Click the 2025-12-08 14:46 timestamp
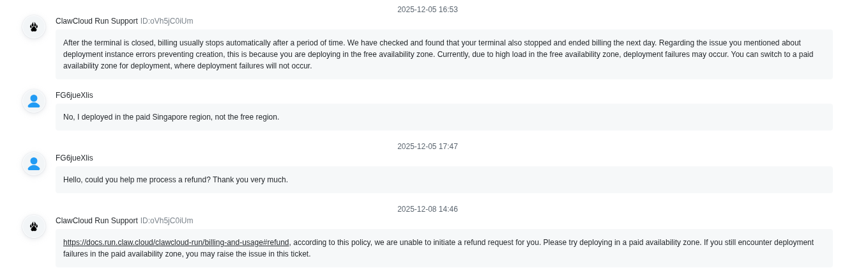Viewport: 868px width, 277px height. pos(427,209)
